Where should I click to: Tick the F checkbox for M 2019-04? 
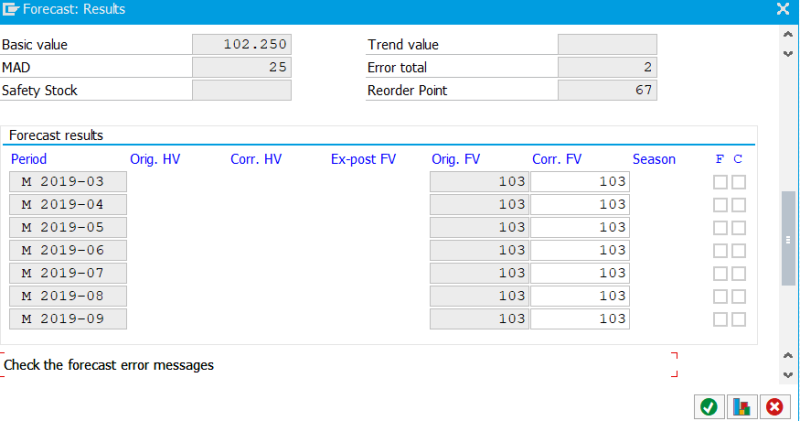point(720,205)
